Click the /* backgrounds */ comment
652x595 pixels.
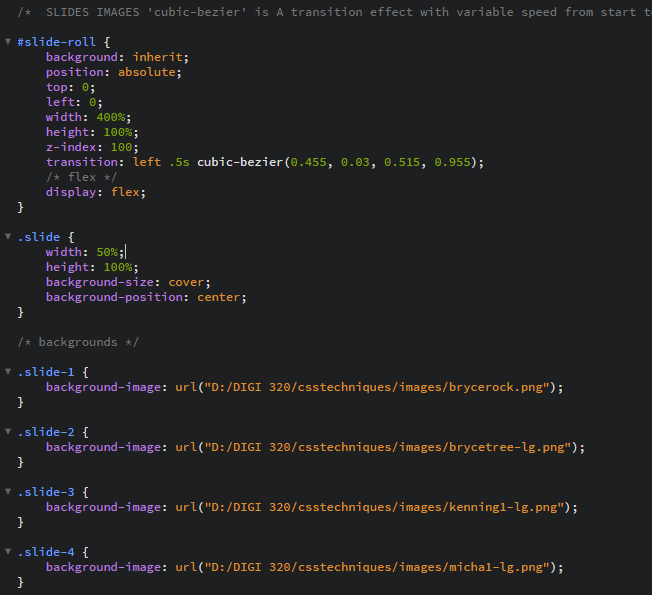click(78, 342)
